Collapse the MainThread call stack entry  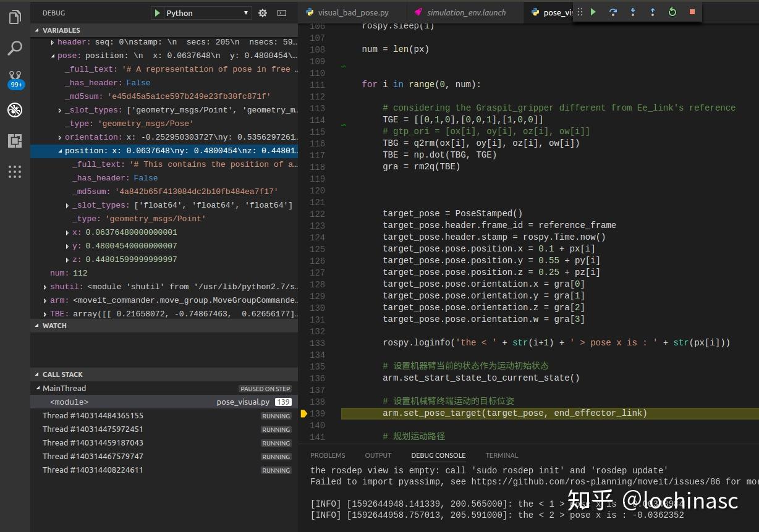(x=164, y=388)
